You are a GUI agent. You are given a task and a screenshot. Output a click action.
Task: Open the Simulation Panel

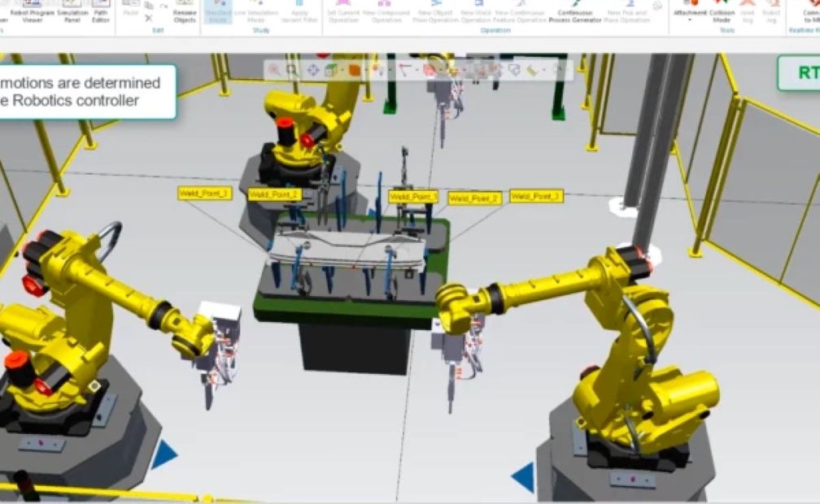click(x=72, y=11)
